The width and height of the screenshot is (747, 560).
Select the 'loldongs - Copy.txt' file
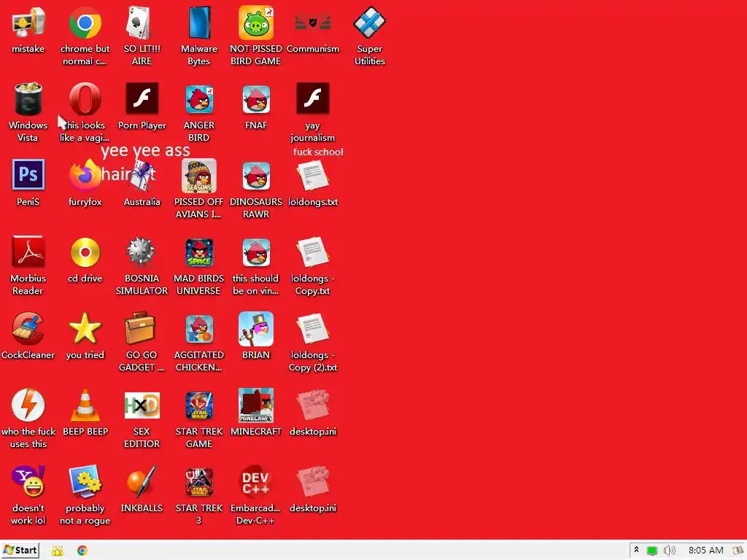312,252
